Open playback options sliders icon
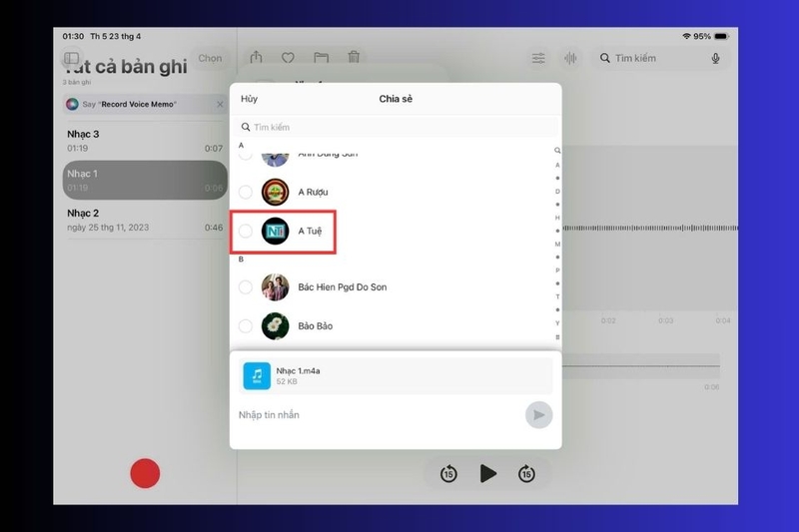The height and width of the screenshot is (532, 799). pos(538,58)
